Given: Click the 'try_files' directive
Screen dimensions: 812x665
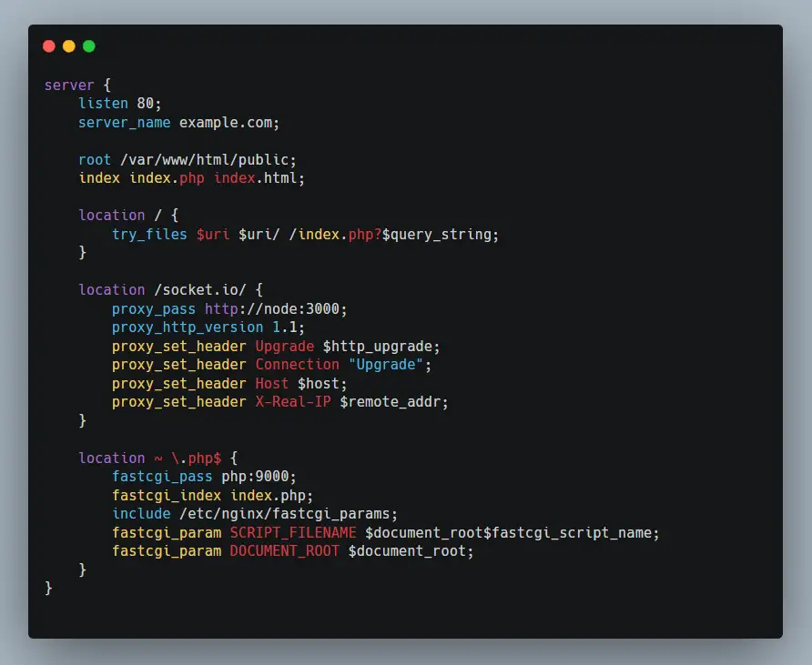Looking at the screenshot, I should click(149, 234).
